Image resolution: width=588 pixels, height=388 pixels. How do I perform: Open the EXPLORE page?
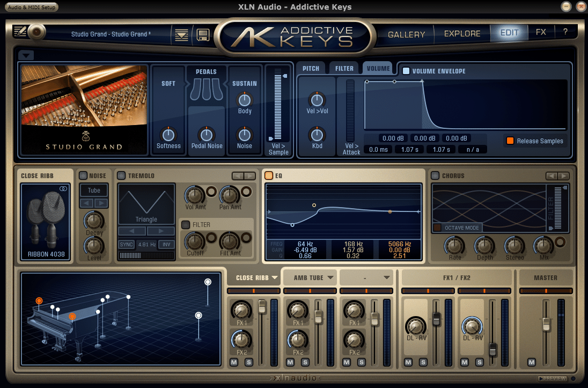tap(462, 34)
